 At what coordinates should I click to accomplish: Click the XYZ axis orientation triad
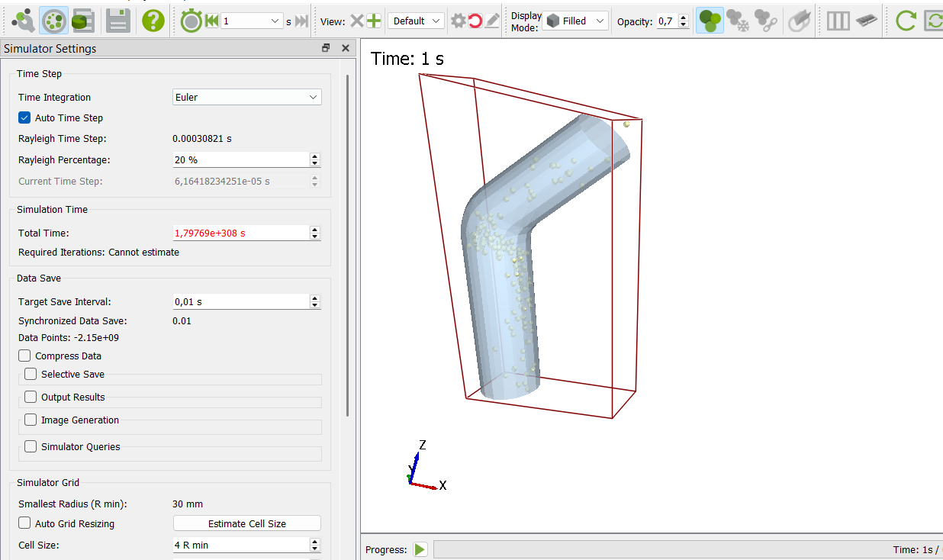pos(426,465)
